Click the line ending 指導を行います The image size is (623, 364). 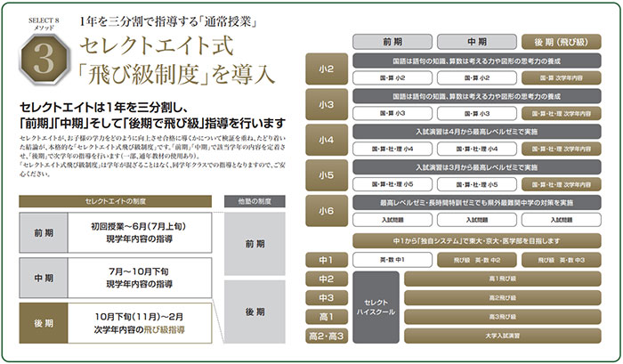tap(152, 123)
